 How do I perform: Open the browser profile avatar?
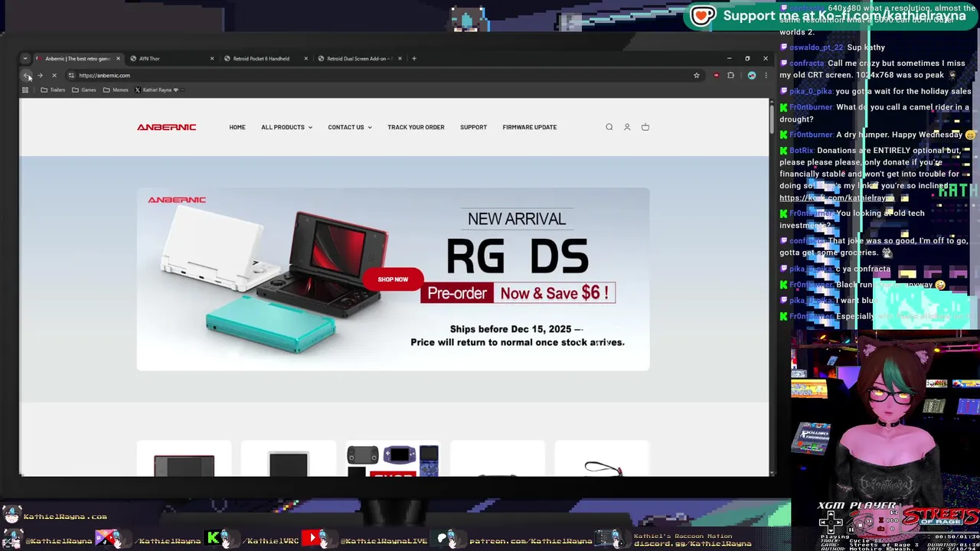pyautogui.click(x=751, y=75)
